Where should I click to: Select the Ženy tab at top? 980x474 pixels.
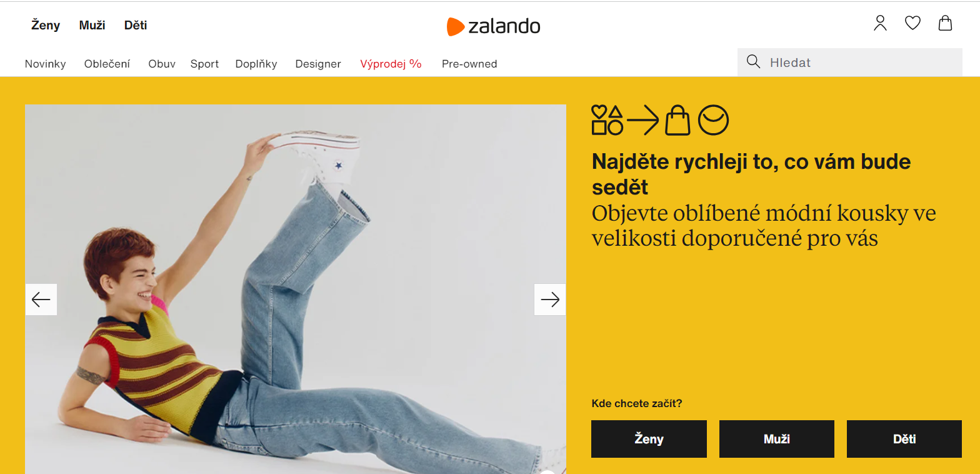(x=46, y=26)
